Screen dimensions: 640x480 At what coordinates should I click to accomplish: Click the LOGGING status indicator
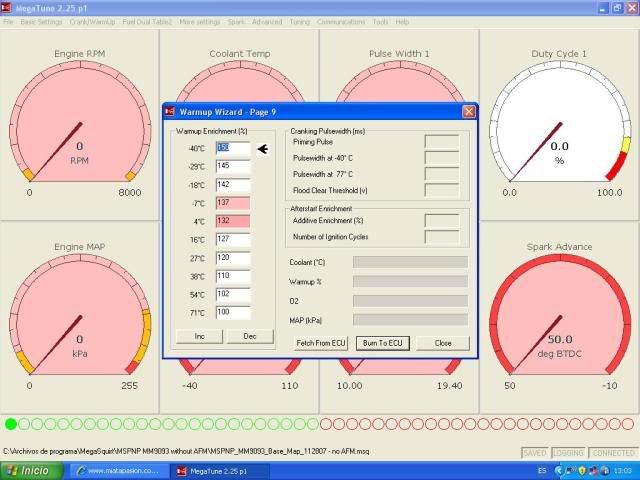[569, 453]
